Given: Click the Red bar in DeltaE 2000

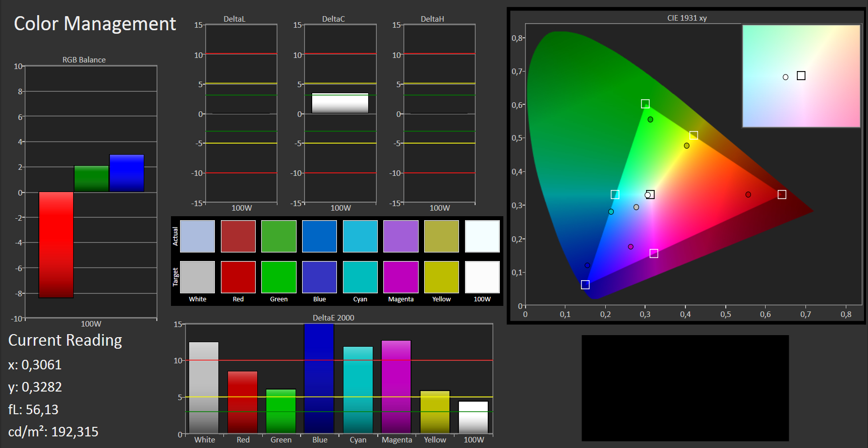Looking at the screenshot, I should pyautogui.click(x=243, y=402).
